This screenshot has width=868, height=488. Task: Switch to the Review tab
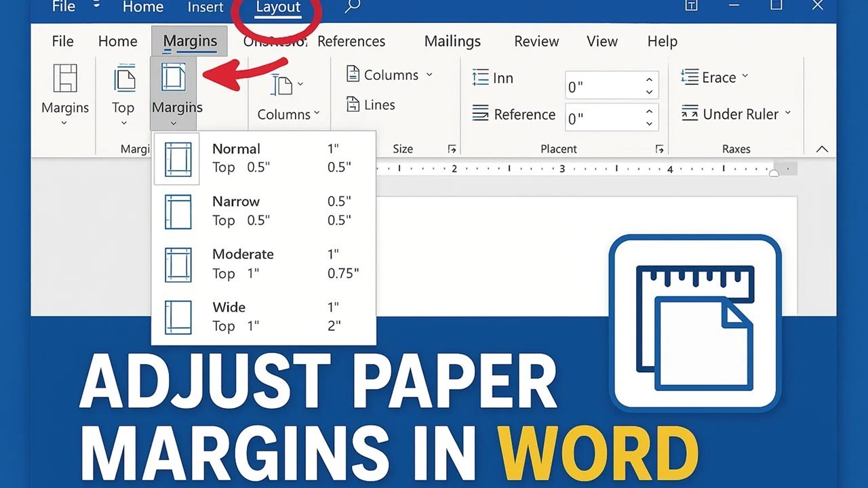pyautogui.click(x=536, y=41)
